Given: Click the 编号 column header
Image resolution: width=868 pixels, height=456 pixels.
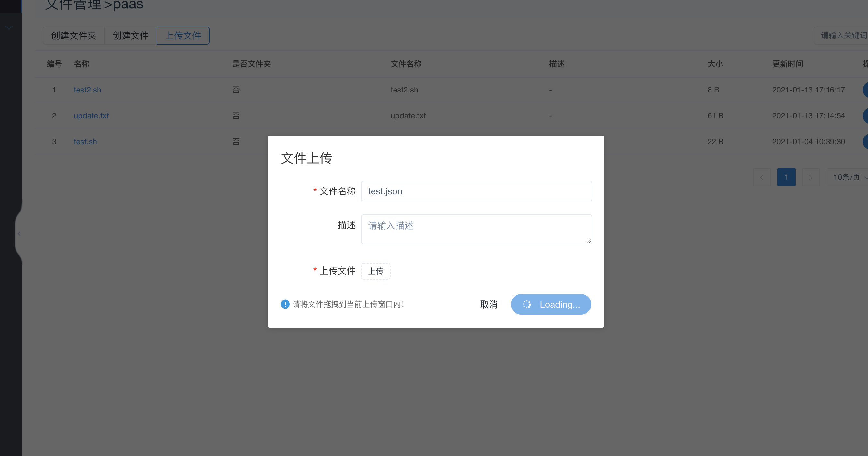Looking at the screenshot, I should [54, 64].
